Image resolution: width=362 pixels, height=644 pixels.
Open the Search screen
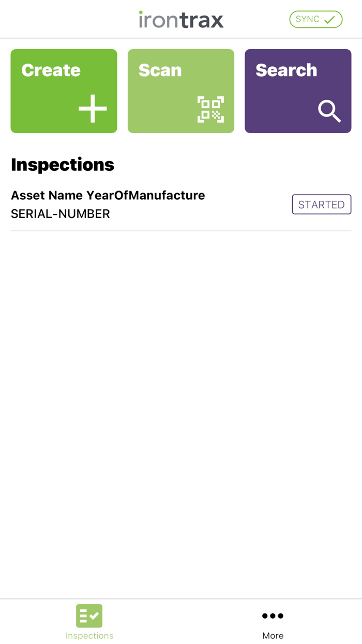(x=298, y=91)
